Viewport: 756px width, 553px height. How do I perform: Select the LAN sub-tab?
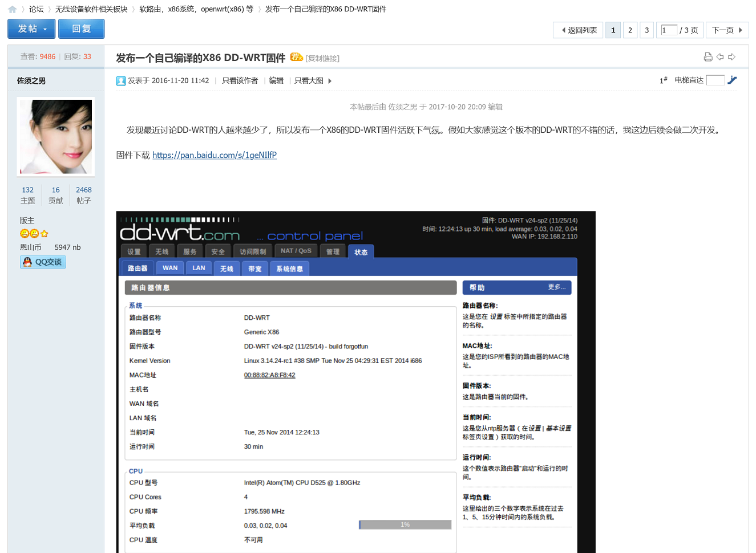click(199, 268)
